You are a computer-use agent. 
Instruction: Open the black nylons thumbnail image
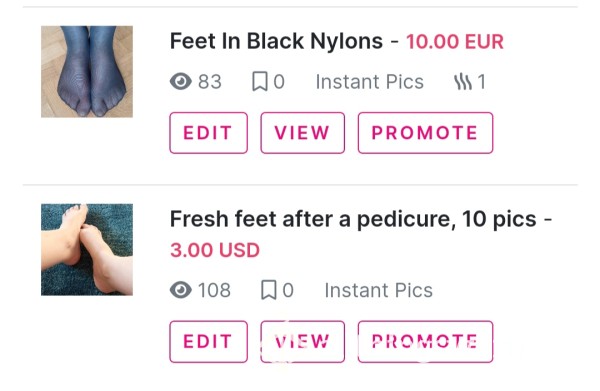pos(87,72)
